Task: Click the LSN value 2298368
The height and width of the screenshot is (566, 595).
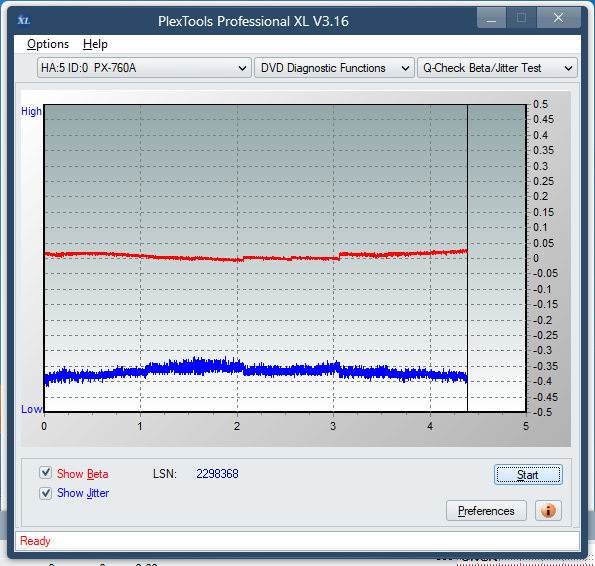Action: point(217,473)
